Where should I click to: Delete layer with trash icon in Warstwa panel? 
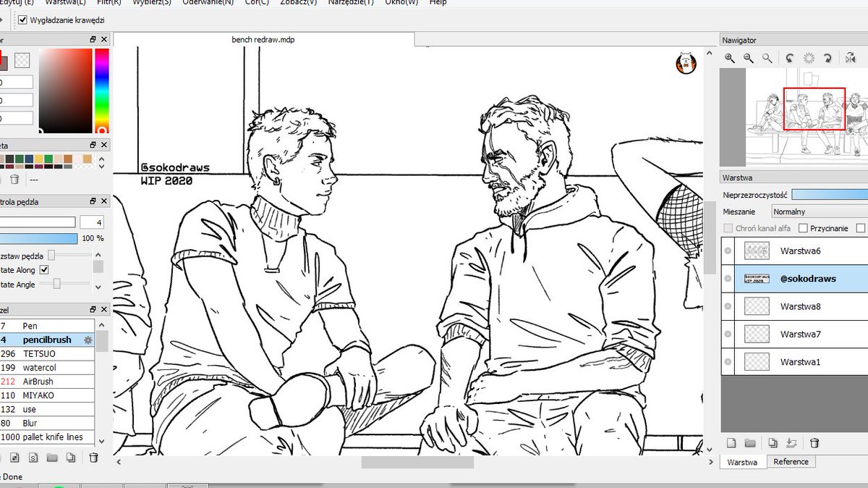[814, 442]
